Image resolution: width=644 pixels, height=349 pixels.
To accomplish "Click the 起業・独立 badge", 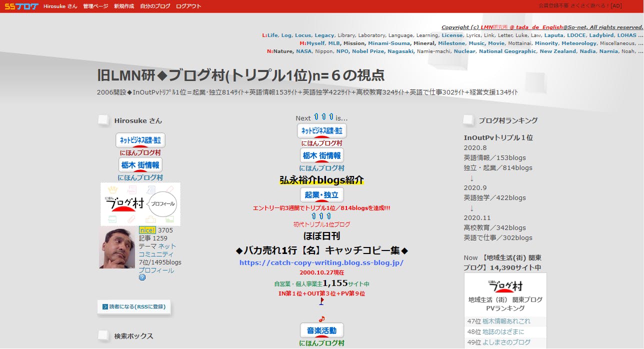I will (x=322, y=195).
